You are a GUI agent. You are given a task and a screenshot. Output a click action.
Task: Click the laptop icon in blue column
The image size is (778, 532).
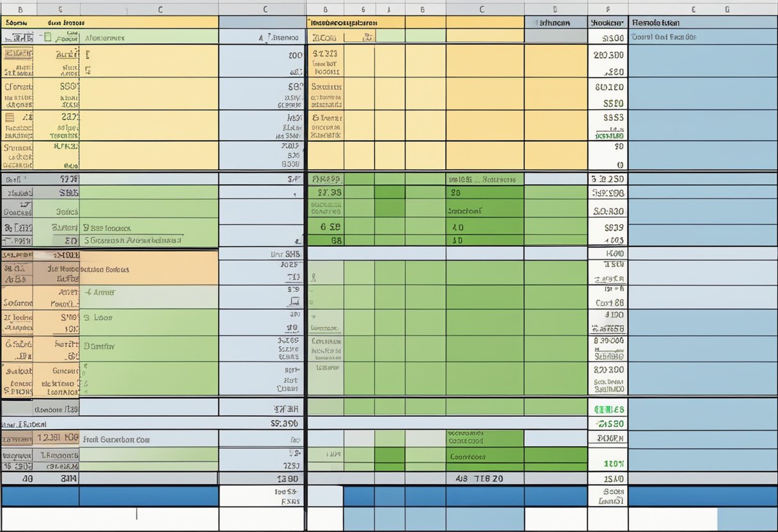point(294,301)
